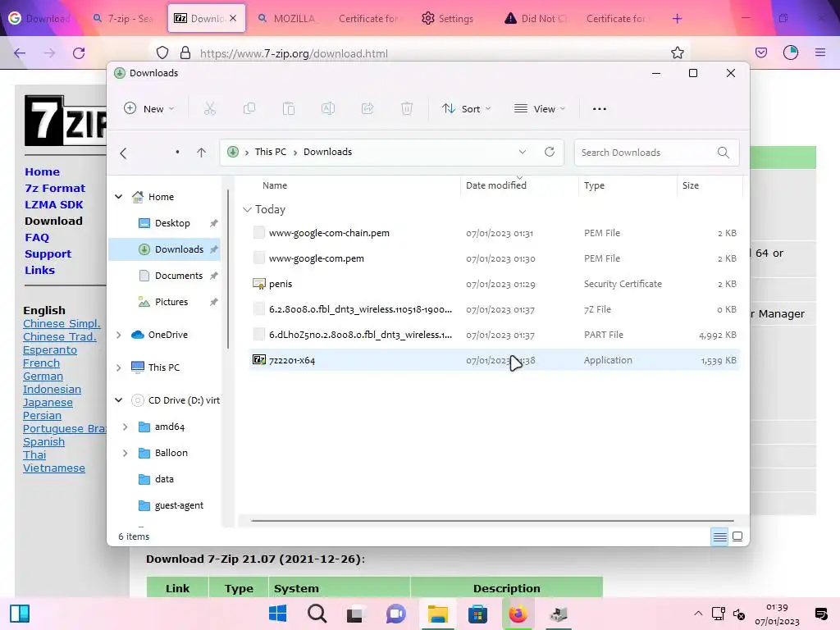Viewport: 840px width, 630px height.
Task: Select Documents in navigation pane
Action: tap(164, 276)
